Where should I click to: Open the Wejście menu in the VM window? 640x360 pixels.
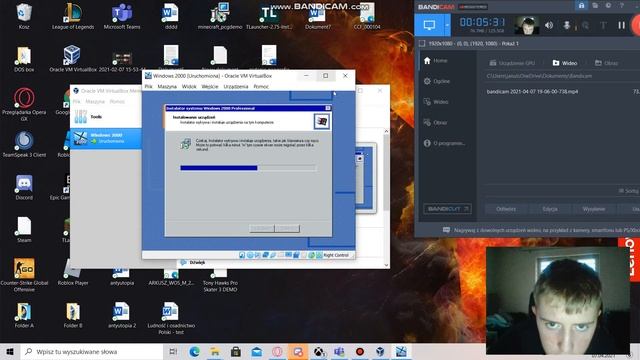click(x=210, y=87)
